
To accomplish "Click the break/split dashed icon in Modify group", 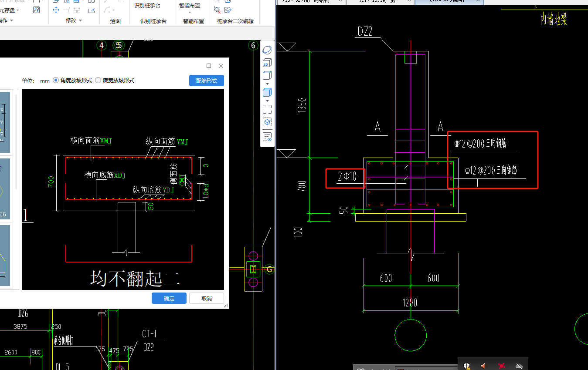I will 77,10.
